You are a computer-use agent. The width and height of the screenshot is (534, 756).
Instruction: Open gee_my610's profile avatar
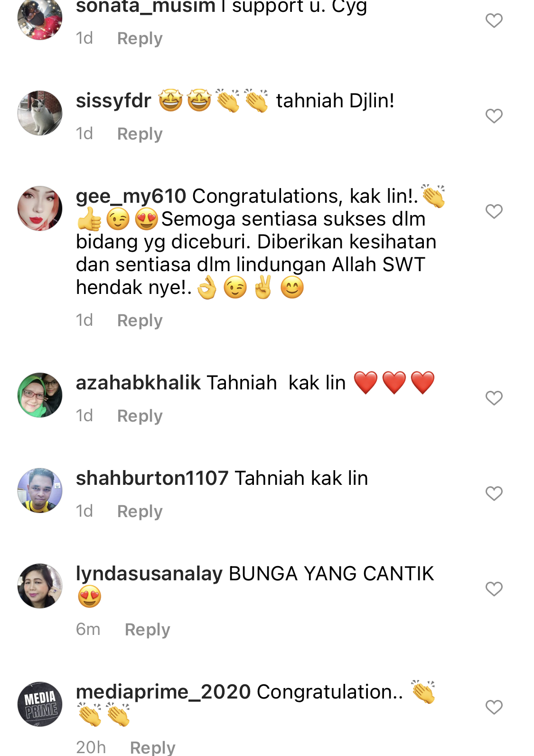click(40, 208)
